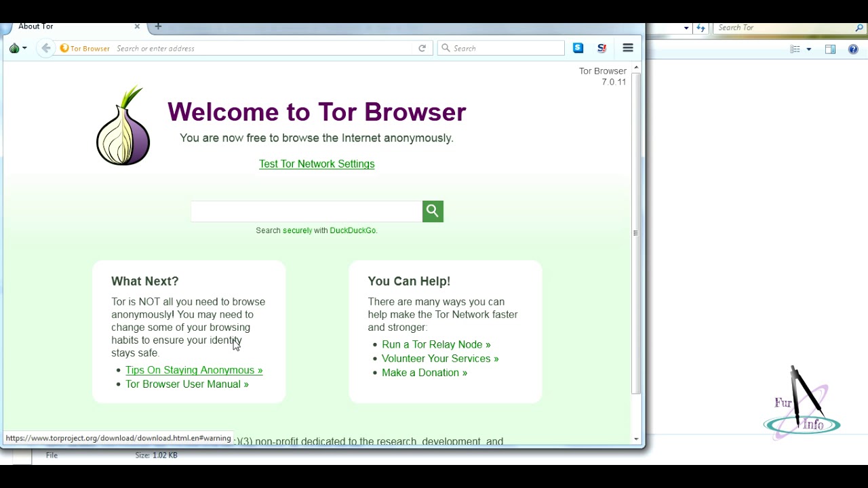Open the hamburger menu
868x488 pixels.
pyautogui.click(x=628, y=48)
